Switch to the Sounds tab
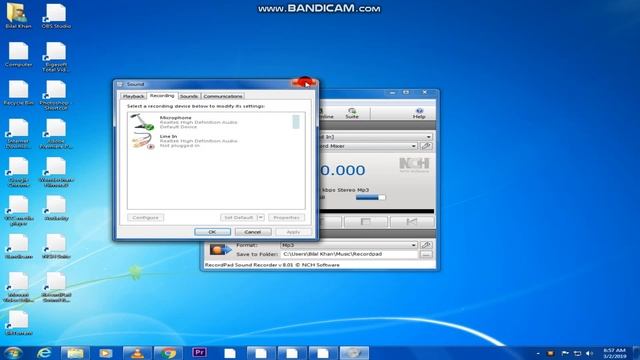 pos(189,96)
